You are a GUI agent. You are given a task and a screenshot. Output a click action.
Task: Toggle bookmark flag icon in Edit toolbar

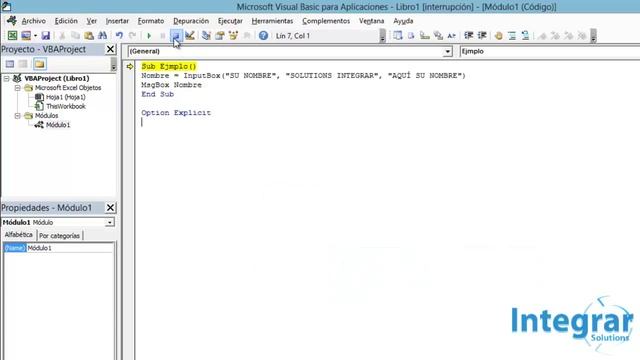(542, 36)
